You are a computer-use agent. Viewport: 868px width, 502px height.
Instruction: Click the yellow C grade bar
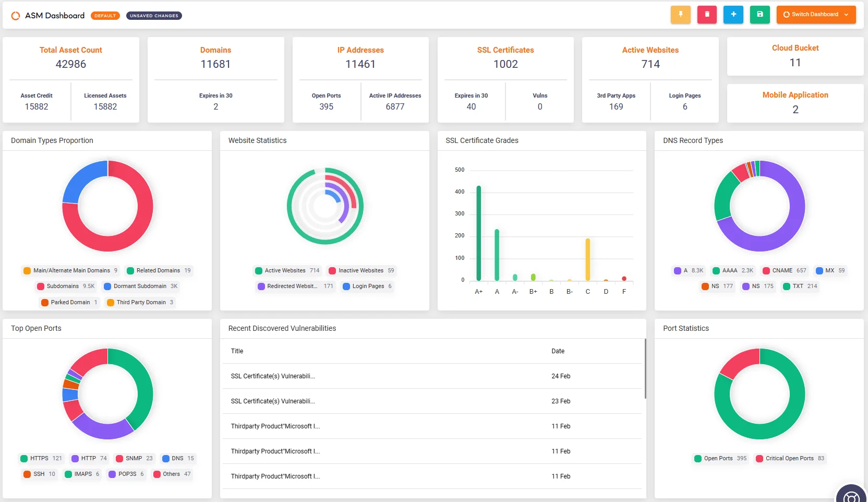tap(587, 260)
